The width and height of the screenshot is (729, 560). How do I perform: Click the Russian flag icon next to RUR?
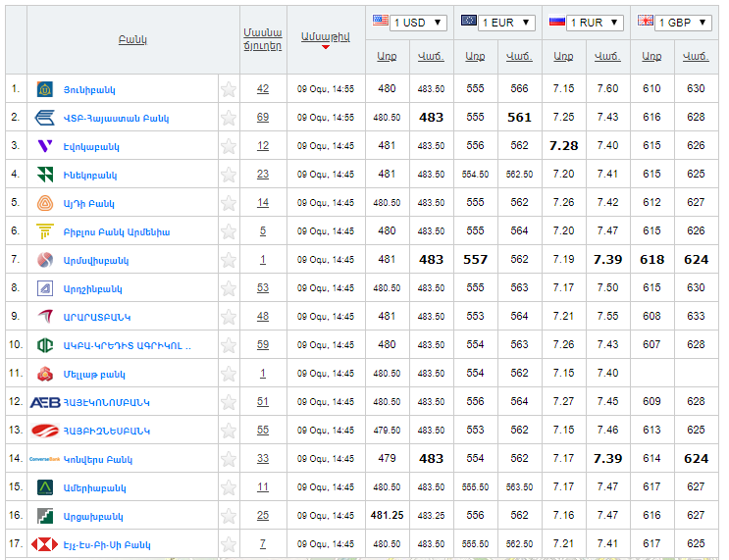(557, 21)
